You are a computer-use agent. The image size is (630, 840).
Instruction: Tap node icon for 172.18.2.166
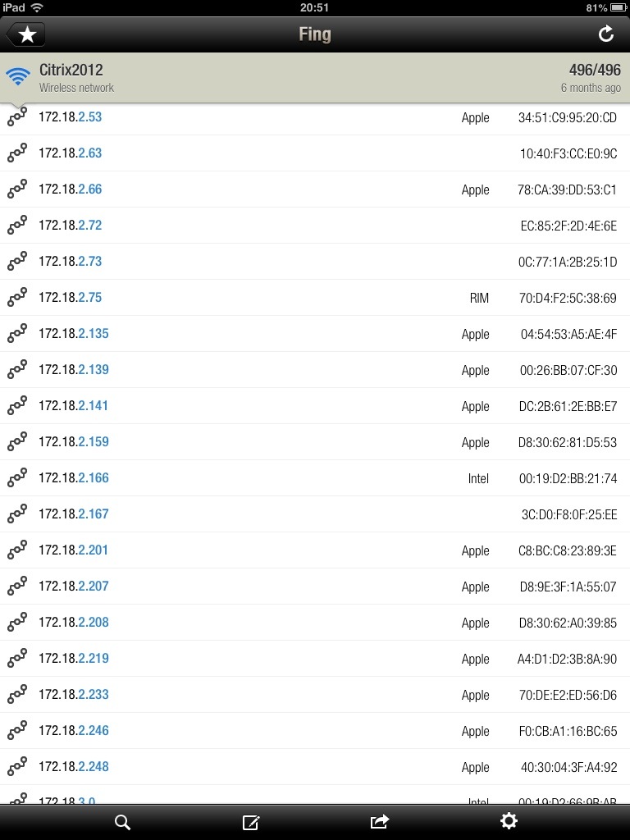point(17,478)
